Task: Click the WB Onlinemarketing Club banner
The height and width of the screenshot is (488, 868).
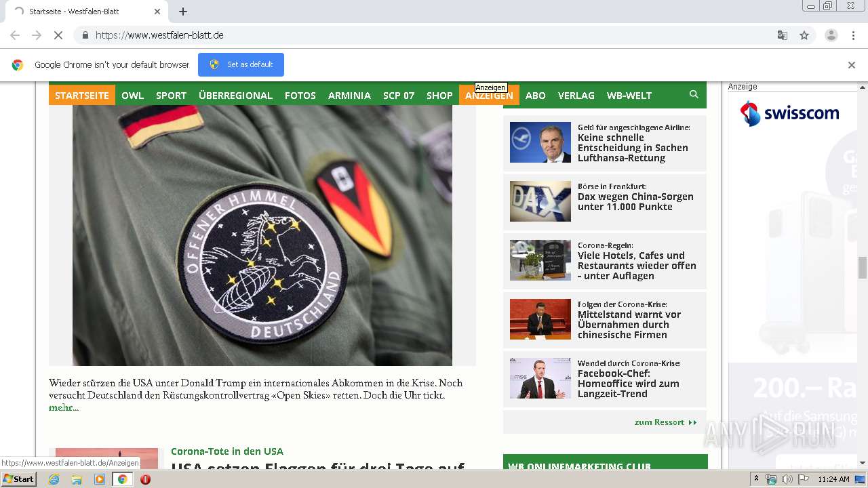Action: [x=606, y=462]
